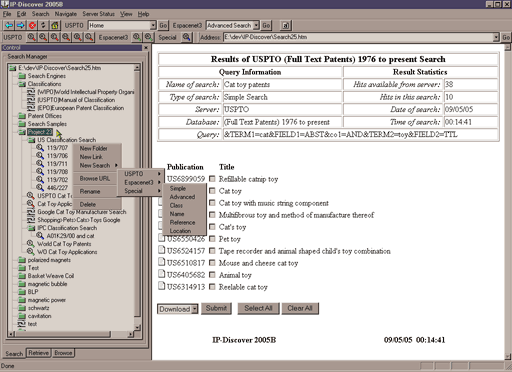Click the first Espacenet3 search magnifier icon

pos(137,37)
